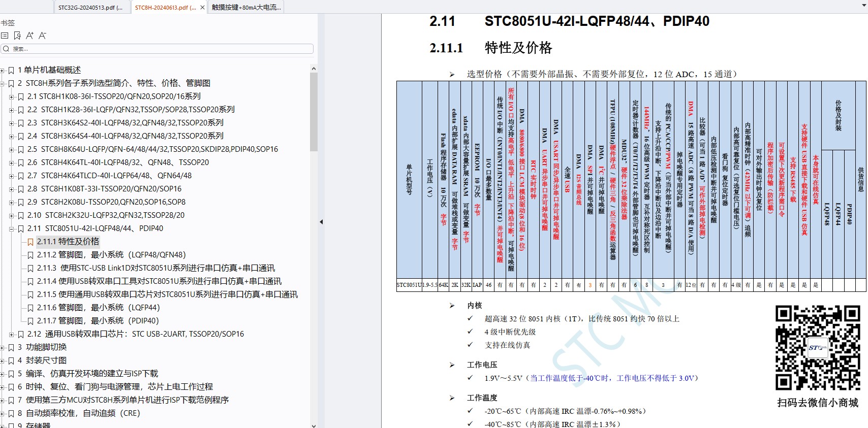Click the heading '2.11.1 特性及价格' in document
This screenshot has height=428, width=868.
pos(491,48)
